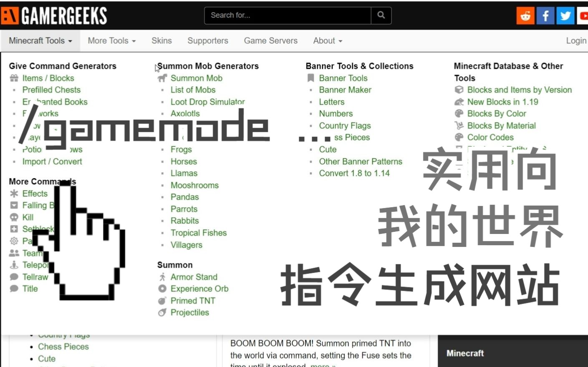Click the figure icon beside Armor Stand

point(162,277)
